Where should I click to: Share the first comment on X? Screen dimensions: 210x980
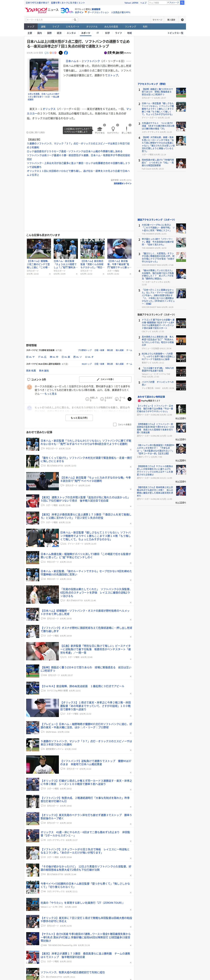(x=130, y=399)
